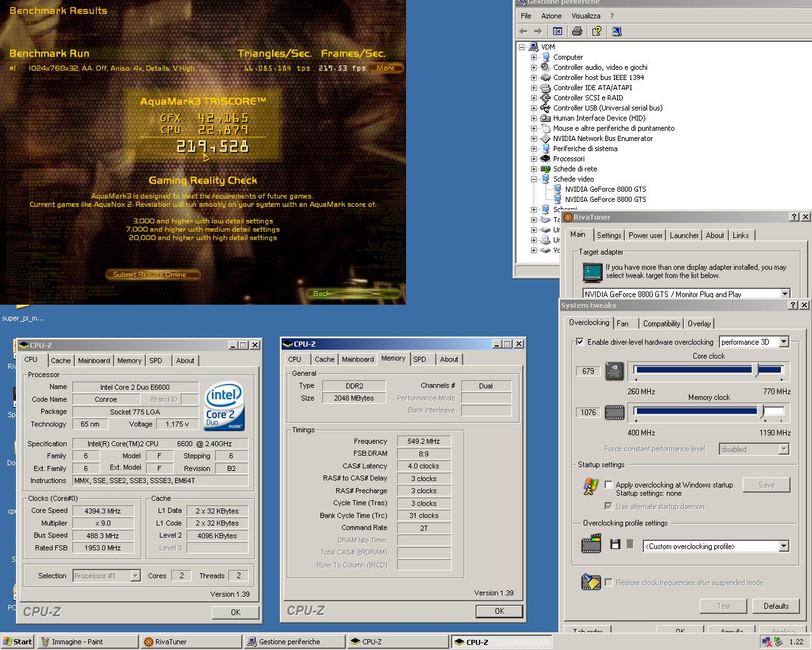The width and height of the screenshot is (812, 650).
Task: Open the performance 3D dropdown
Action: [x=783, y=342]
